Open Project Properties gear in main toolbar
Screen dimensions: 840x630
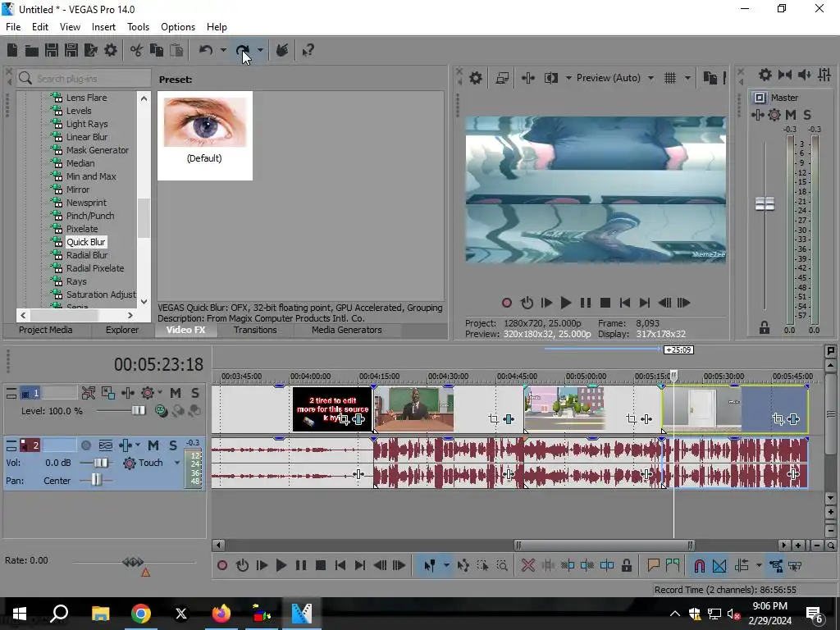coord(111,50)
